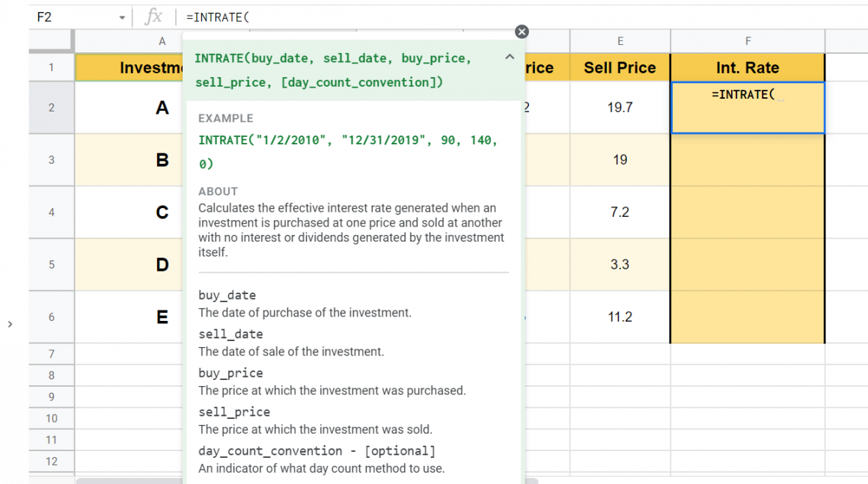
Task: Select cell containing value 7.2
Action: (620, 212)
